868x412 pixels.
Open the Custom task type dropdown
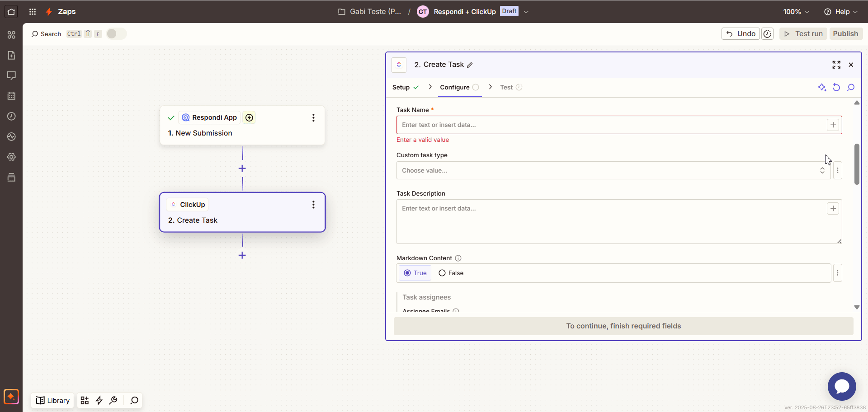[x=613, y=170]
